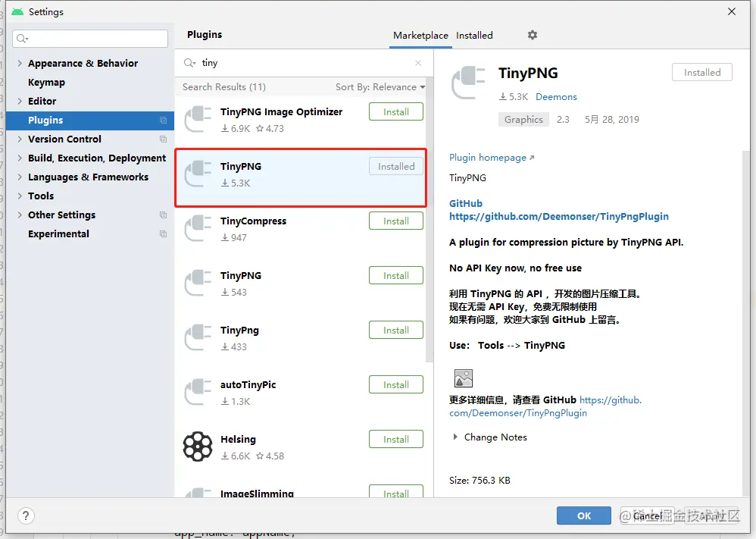Open the Deemons vendor link

pos(556,96)
